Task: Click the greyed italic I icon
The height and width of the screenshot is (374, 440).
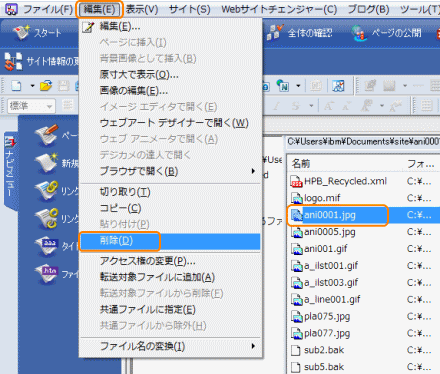Action: click(276, 106)
